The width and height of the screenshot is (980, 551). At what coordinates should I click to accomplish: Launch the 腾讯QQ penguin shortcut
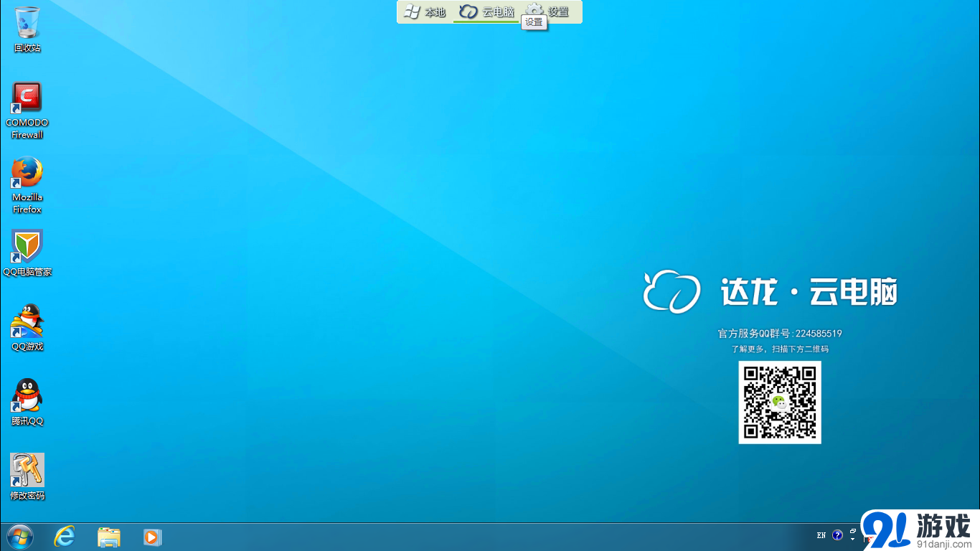point(27,402)
